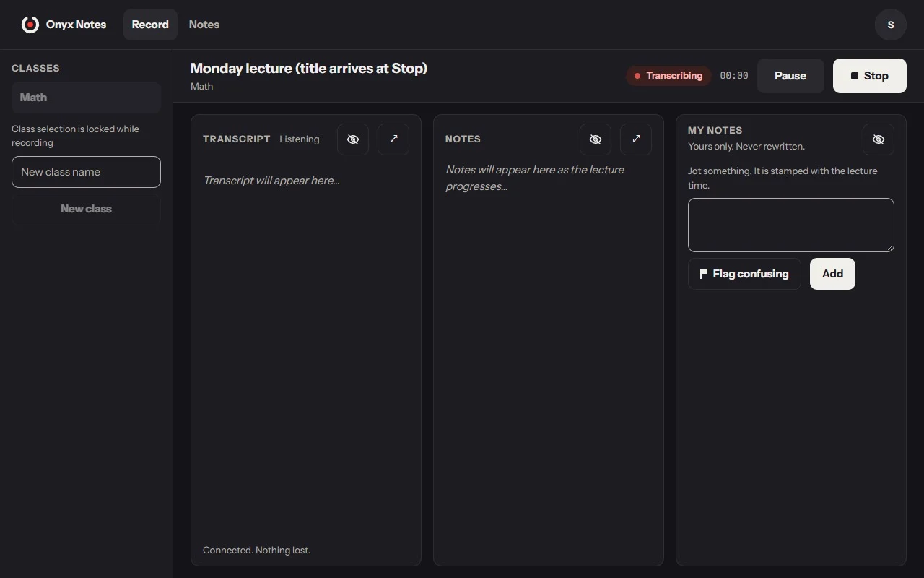
Task: Click the 'Notes will appear here' placeholder
Action: point(535,178)
